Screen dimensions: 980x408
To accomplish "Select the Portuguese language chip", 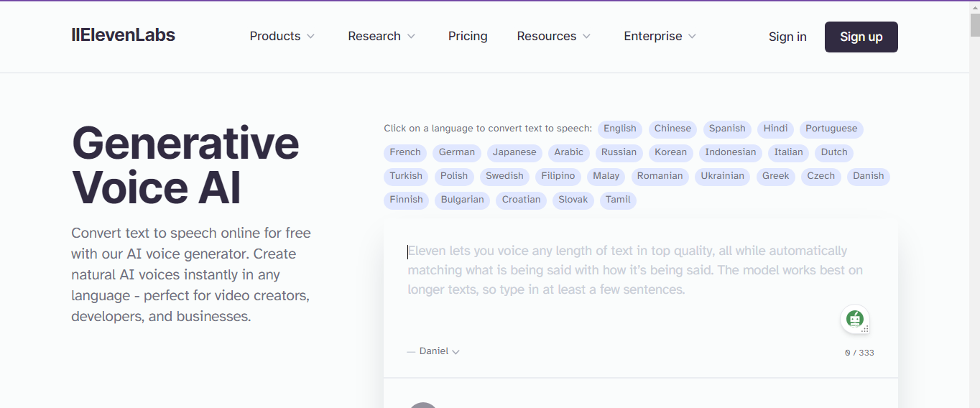I will (x=831, y=129).
